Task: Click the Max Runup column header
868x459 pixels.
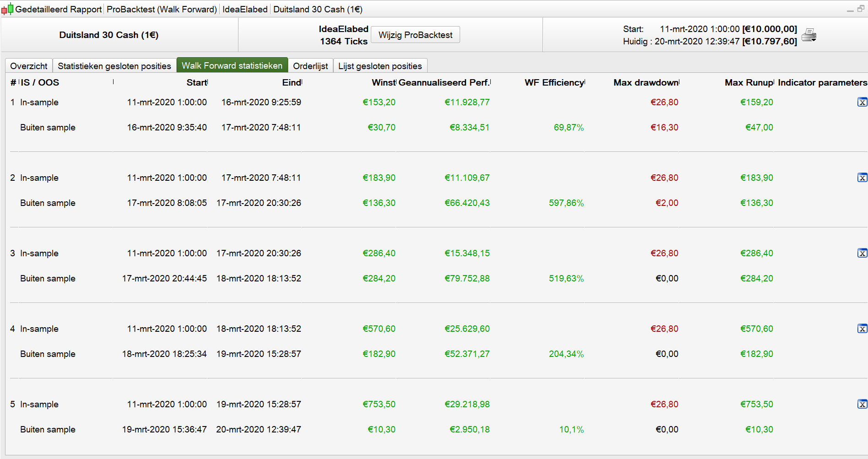Action: coord(749,82)
